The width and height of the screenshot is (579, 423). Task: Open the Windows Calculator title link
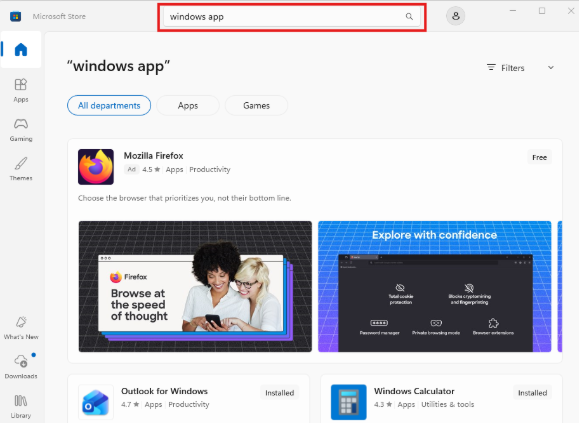pos(414,391)
